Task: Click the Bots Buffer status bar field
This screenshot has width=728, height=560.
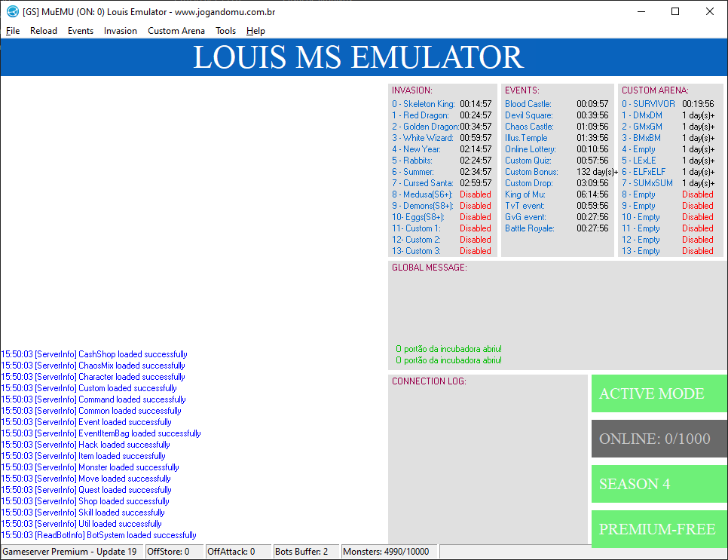Action: tap(301, 552)
